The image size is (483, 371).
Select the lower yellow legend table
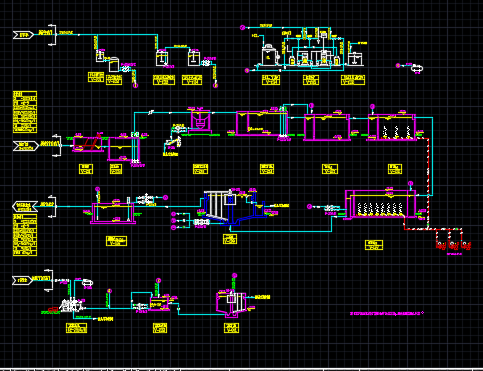point(25,235)
